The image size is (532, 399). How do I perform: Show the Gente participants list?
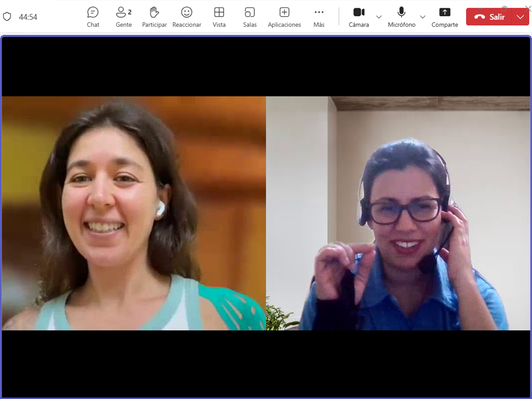coord(123,17)
